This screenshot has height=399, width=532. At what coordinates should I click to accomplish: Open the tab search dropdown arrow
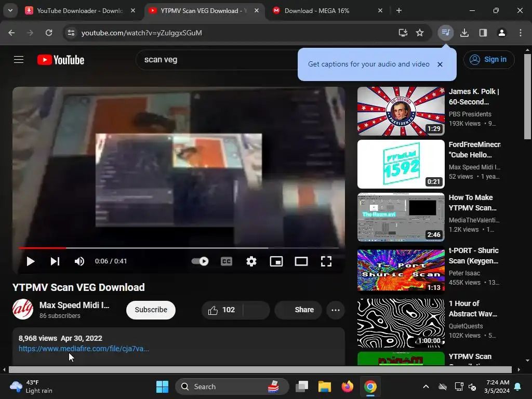pos(10,10)
